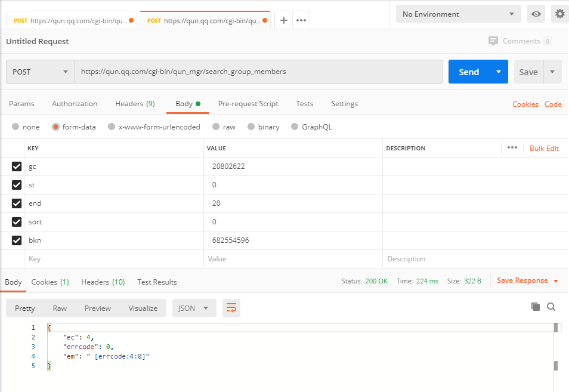Open the No Environment dropdown
This screenshot has width=569, height=392.
[458, 14]
